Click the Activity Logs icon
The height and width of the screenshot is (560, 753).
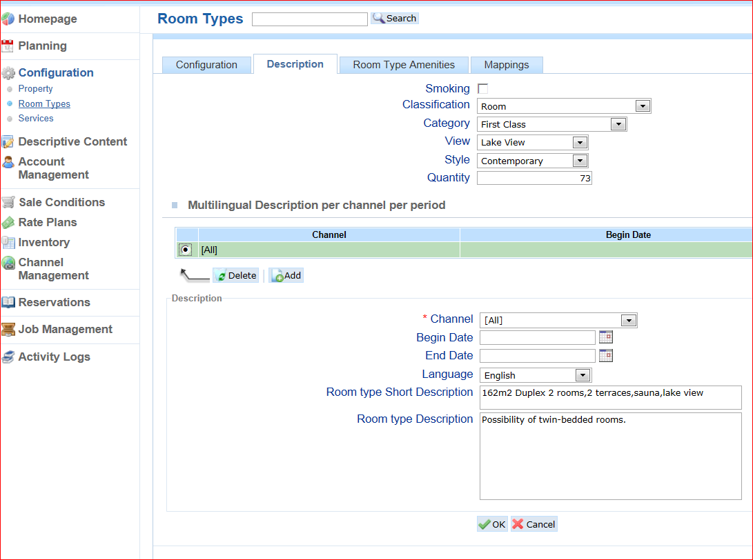coord(8,357)
